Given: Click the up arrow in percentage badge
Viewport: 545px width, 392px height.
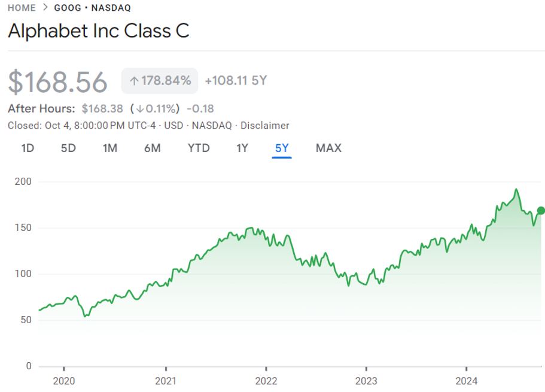Looking at the screenshot, I should click(134, 81).
